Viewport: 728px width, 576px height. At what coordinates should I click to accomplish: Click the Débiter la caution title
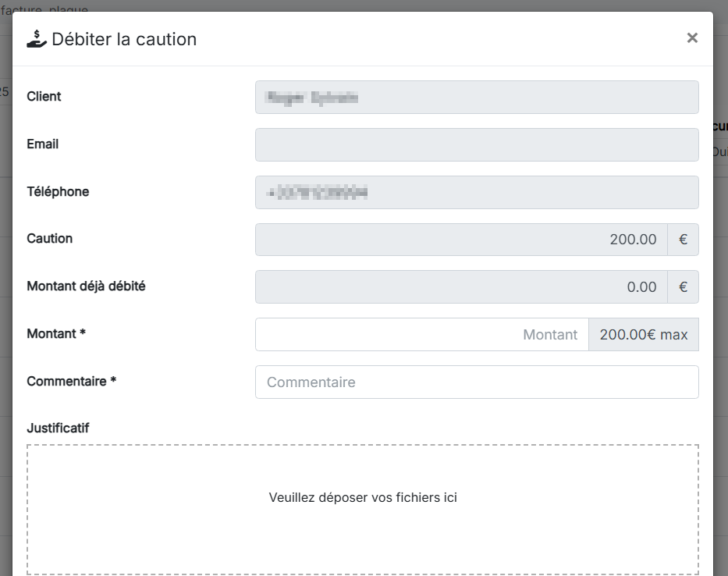(124, 39)
